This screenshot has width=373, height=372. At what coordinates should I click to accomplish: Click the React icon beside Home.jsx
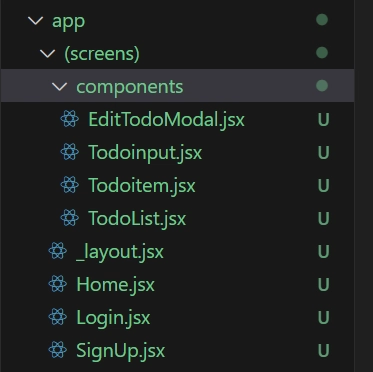(58, 284)
